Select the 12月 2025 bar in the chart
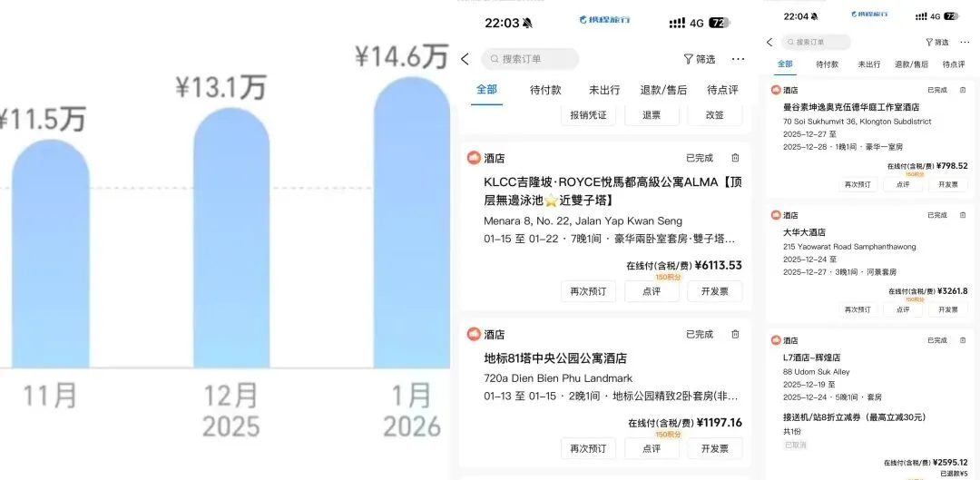980x480 pixels. 231,238
